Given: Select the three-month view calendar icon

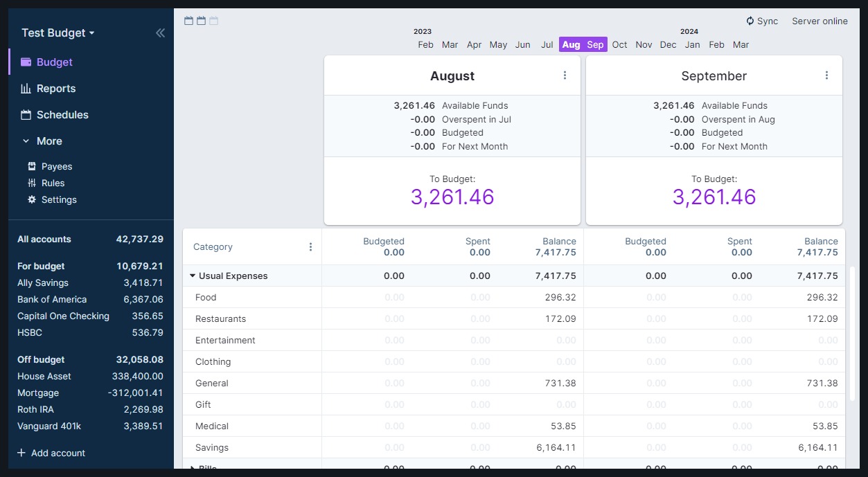Looking at the screenshot, I should tap(213, 21).
